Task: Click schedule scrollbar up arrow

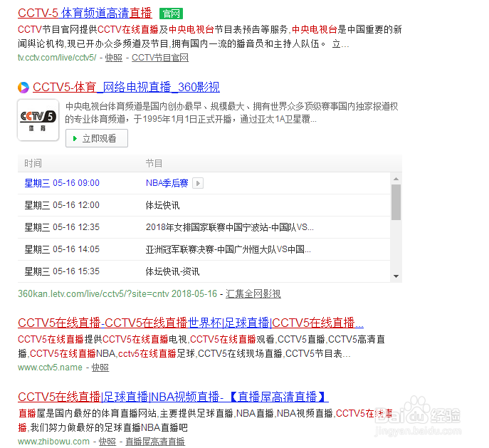Action: tap(396, 179)
